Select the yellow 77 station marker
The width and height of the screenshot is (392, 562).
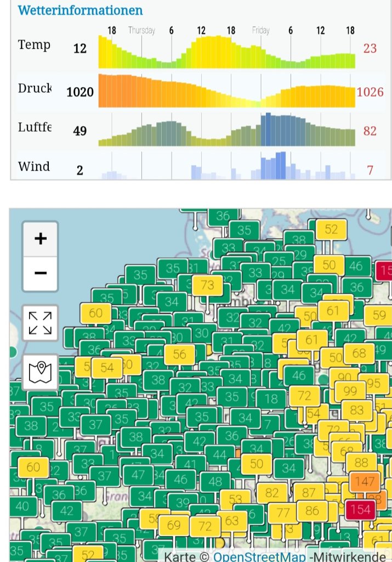pyautogui.click(x=282, y=513)
